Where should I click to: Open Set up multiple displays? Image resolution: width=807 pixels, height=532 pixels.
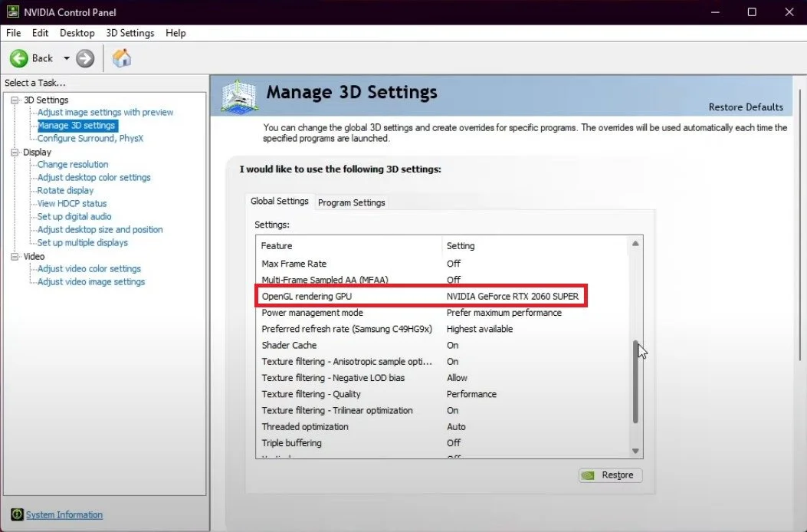tap(82, 242)
